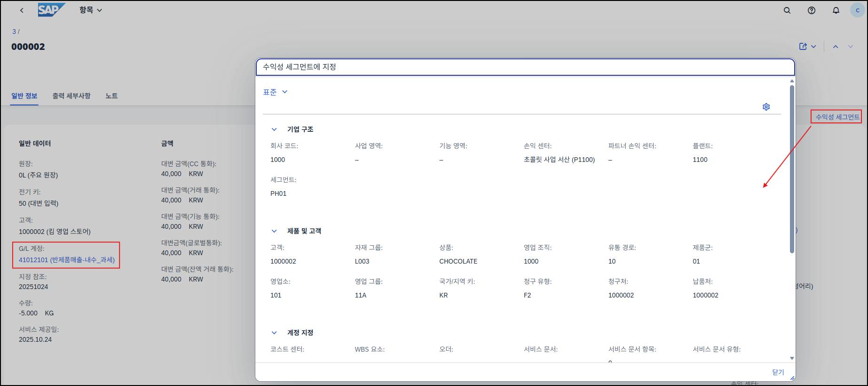Click the 제품군 value 01

pyautogui.click(x=696, y=261)
